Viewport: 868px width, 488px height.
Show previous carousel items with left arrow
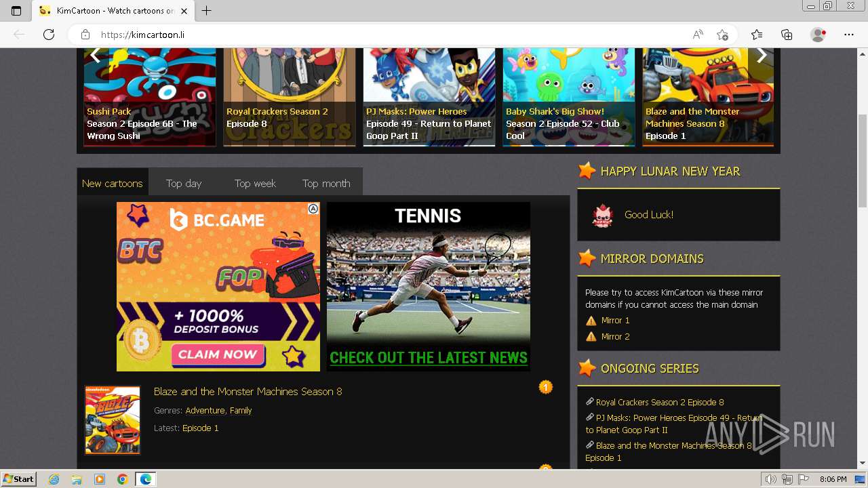coord(95,56)
